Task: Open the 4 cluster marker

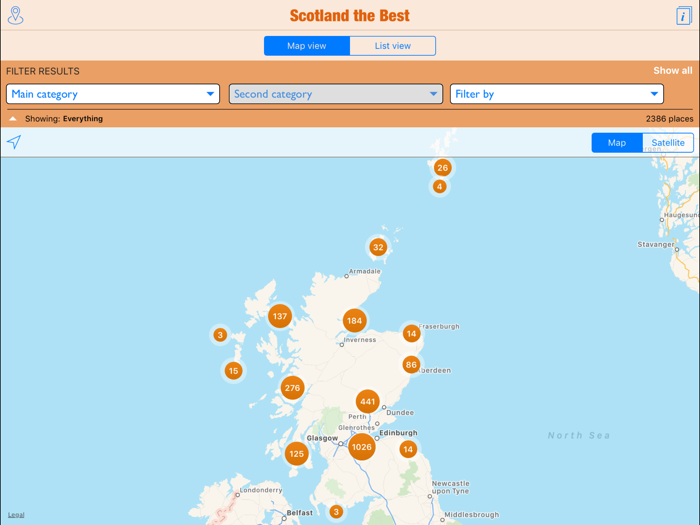Action: 439,187
